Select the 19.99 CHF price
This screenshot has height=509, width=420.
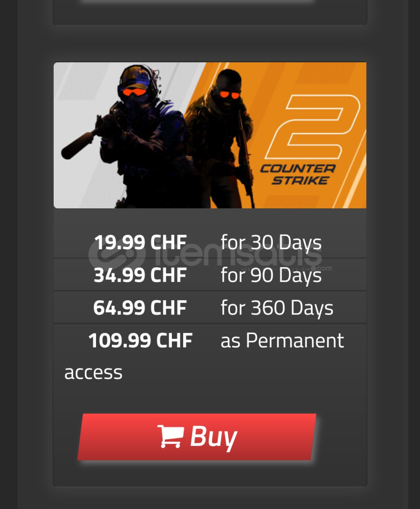tap(140, 242)
